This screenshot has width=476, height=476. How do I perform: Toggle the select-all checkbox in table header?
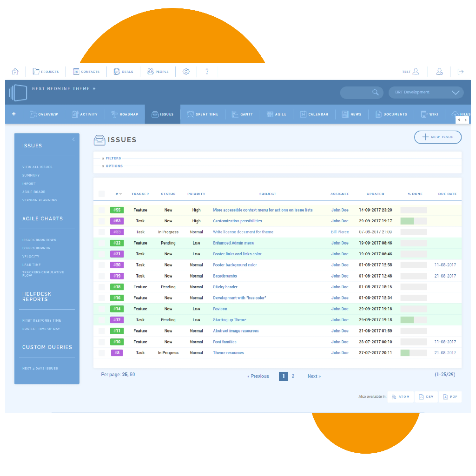(x=101, y=194)
